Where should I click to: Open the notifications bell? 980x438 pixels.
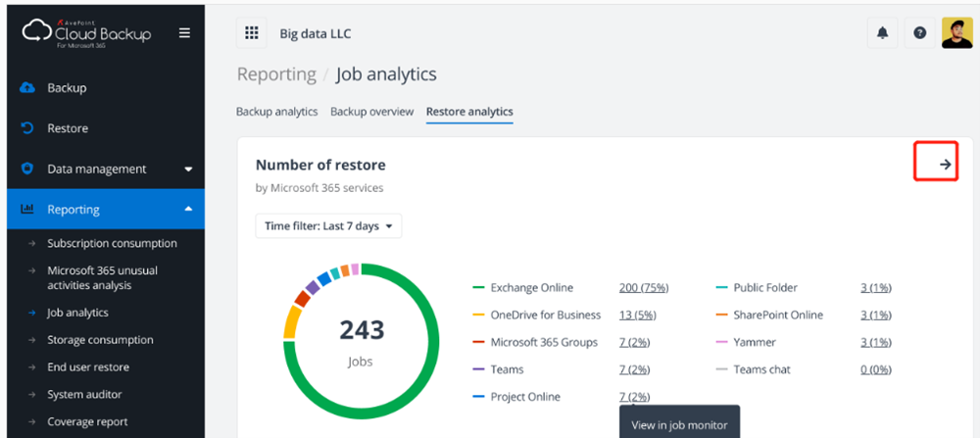tap(883, 33)
